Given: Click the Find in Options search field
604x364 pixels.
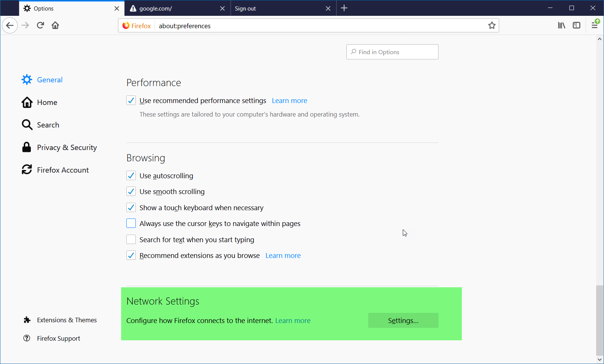Looking at the screenshot, I should click(x=392, y=52).
